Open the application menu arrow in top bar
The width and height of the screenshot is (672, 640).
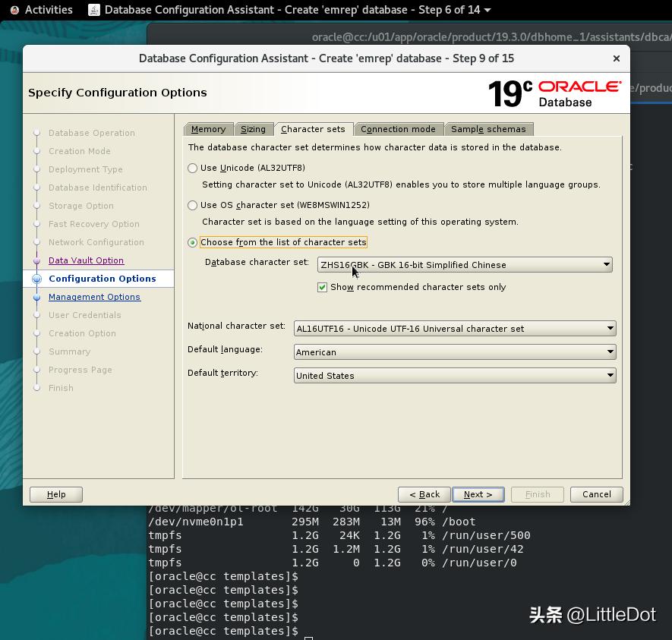[487, 10]
